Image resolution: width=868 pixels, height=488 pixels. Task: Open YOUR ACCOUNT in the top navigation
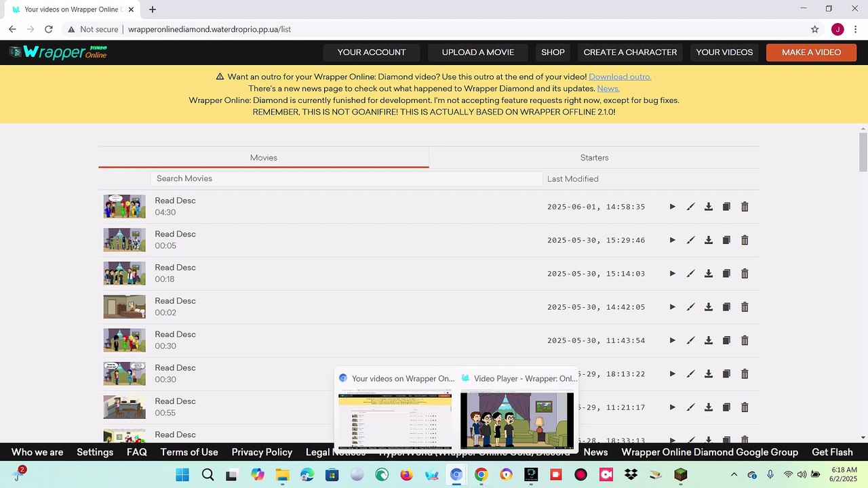point(372,52)
